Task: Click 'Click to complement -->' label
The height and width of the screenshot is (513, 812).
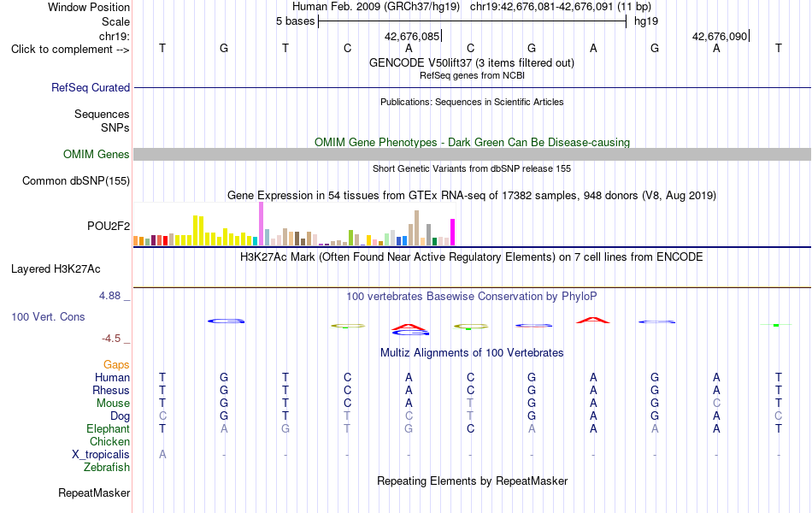Action: tap(70, 50)
